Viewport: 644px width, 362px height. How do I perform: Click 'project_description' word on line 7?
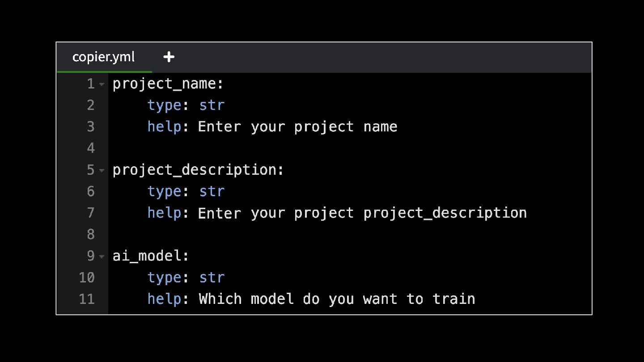coord(445,213)
